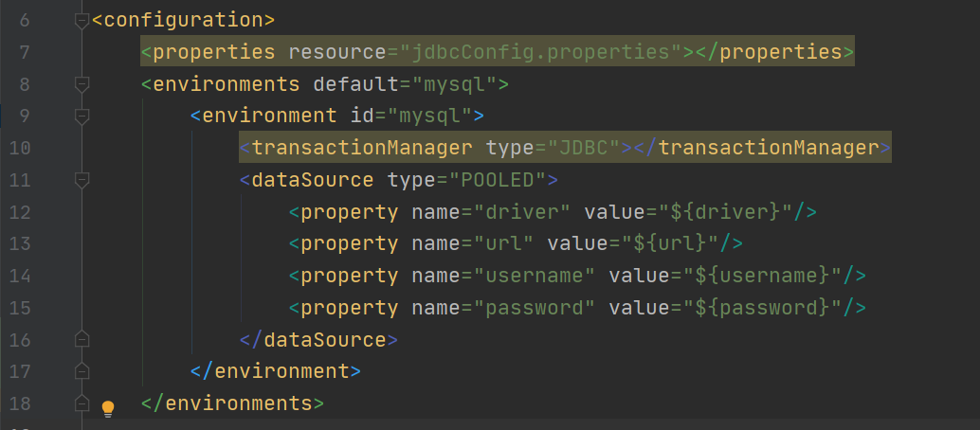Click line number 13 in the gutter

pos(18,244)
